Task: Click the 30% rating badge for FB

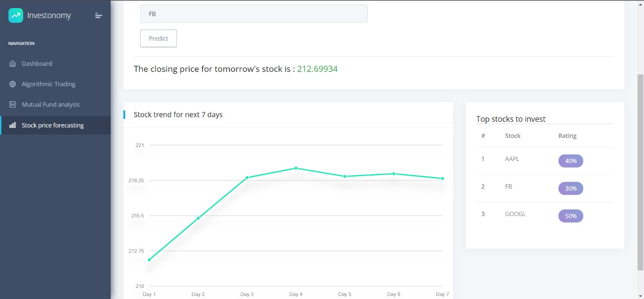Action: coord(571,188)
